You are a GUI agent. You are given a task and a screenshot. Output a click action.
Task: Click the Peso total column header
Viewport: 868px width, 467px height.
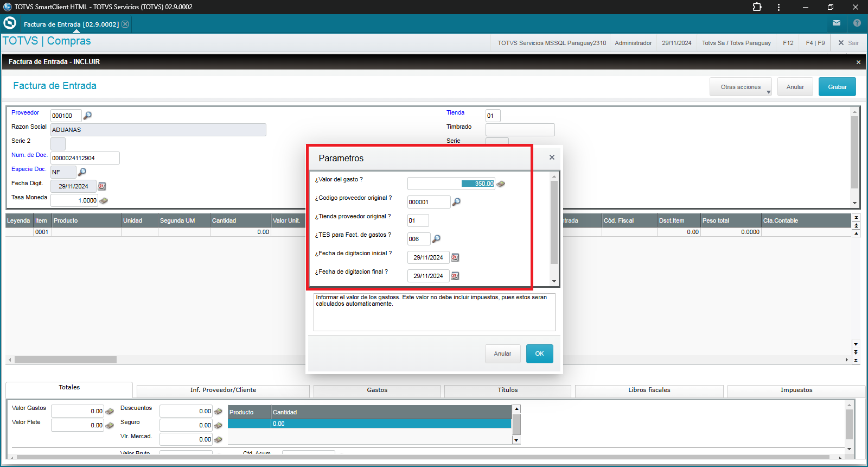(730, 220)
